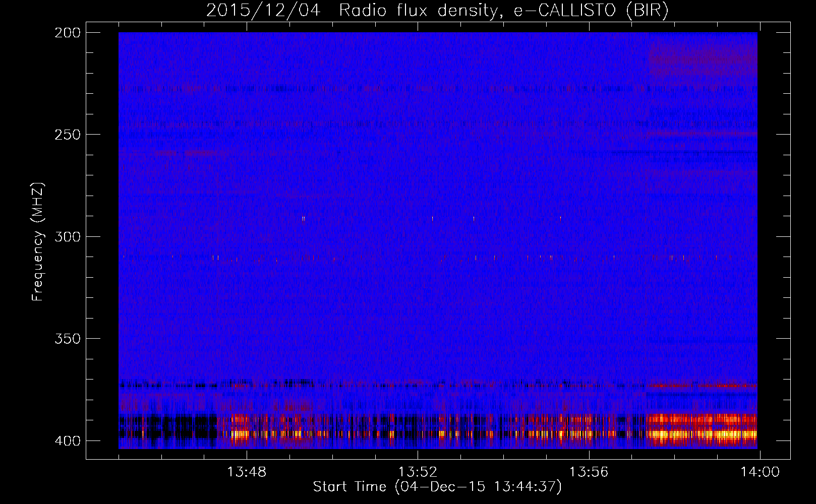Viewport: 816px width, 504px height.
Task: Click the 13:48 time tick label
Action: [x=247, y=472]
